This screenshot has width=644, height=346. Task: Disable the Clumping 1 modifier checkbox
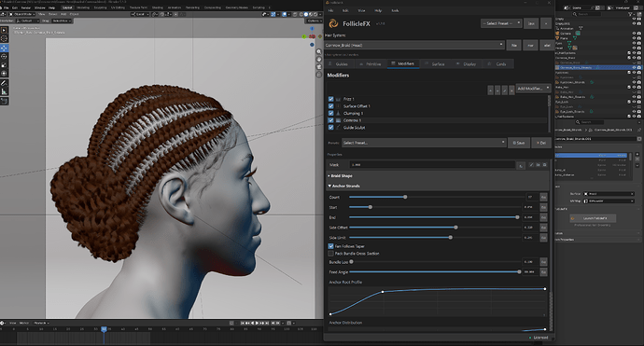[330, 113]
